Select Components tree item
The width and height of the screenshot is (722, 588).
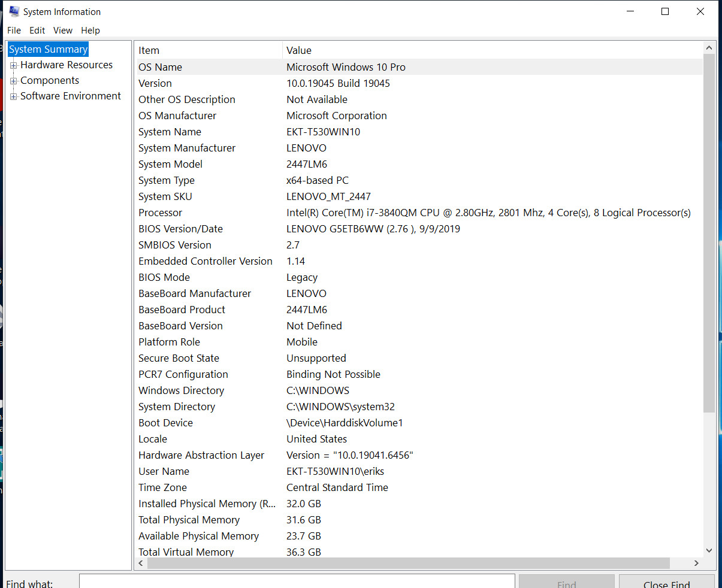tap(50, 80)
